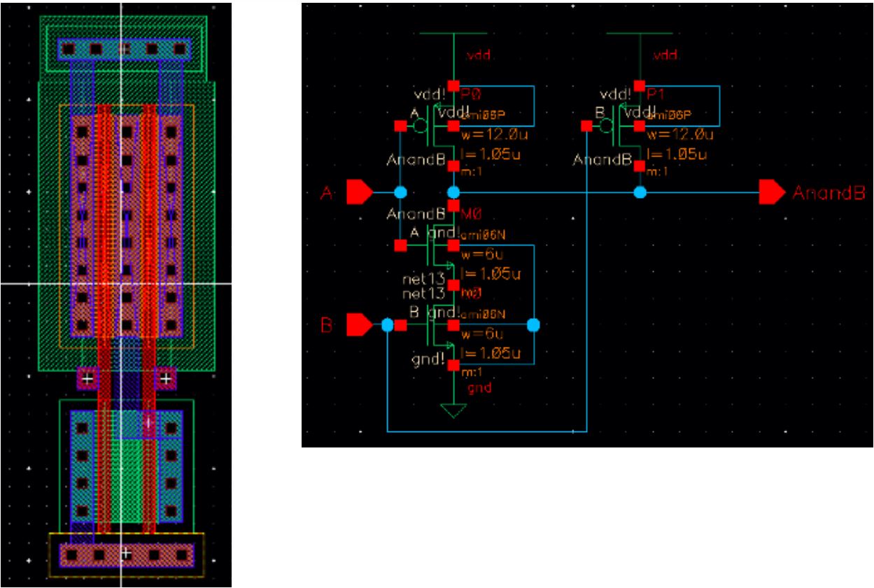
Task: Select the left poly contact in the layout
Action: 87,379
